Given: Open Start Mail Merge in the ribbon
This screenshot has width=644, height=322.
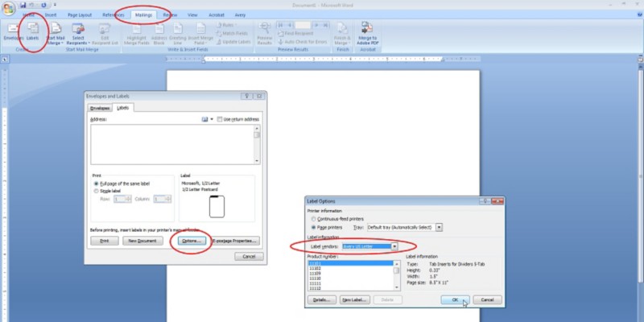Looking at the screenshot, I should coord(56,34).
